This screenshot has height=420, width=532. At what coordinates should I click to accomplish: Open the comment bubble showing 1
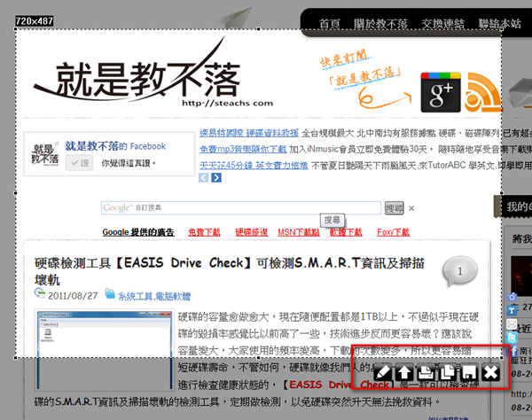coord(459,271)
